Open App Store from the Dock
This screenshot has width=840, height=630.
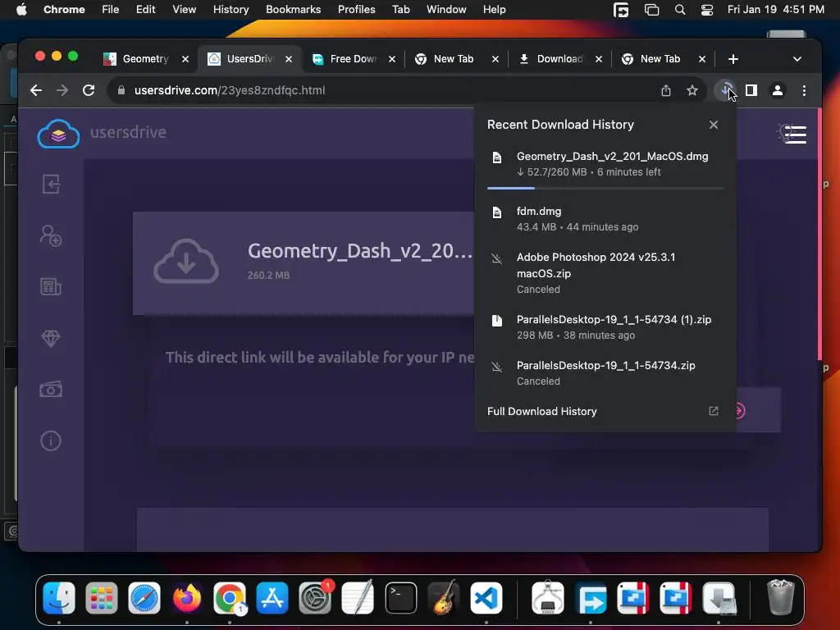(x=272, y=598)
